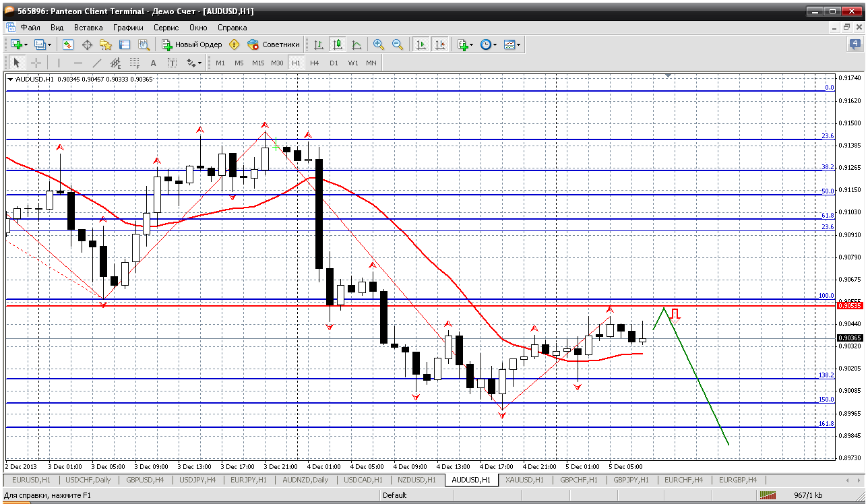Select the horizontal line tool
Viewport: 868px width, 504px height.
[x=77, y=63]
